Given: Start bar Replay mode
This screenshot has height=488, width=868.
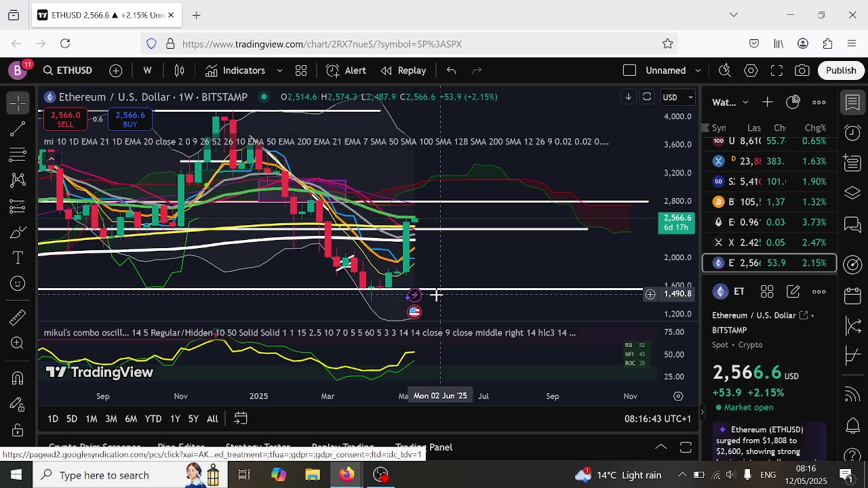Looking at the screenshot, I should pos(403,70).
